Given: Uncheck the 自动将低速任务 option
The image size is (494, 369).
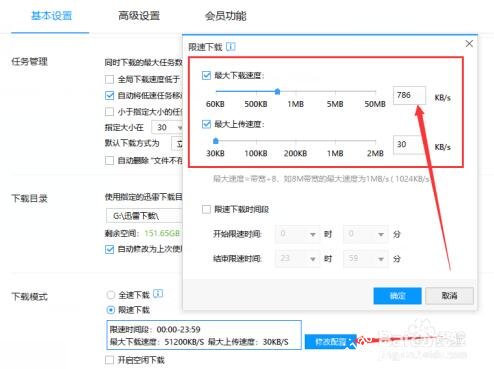Looking at the screenshot, I should click(x=109, y=96).
